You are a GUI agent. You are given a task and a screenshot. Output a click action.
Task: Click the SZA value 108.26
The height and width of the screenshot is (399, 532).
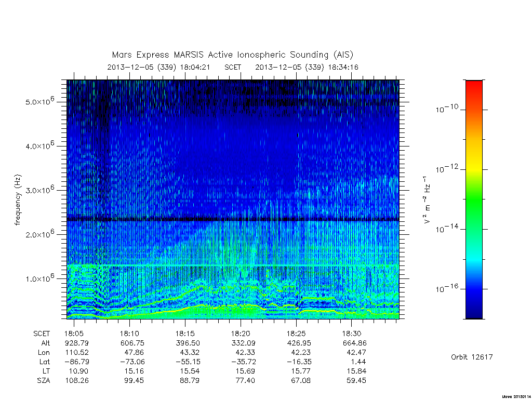[77, 380]
